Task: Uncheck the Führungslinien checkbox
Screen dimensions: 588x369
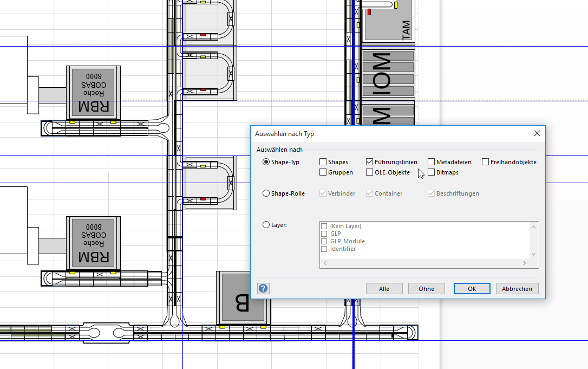Action: (369, 162)
